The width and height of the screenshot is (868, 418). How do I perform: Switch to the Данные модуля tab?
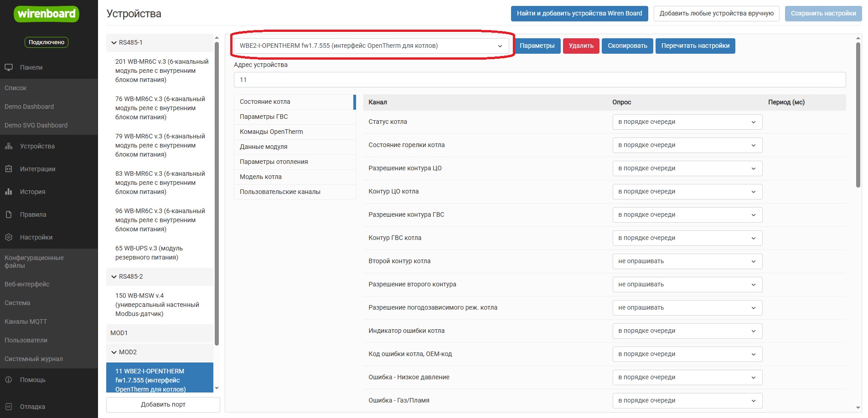(x=294, y=147)
